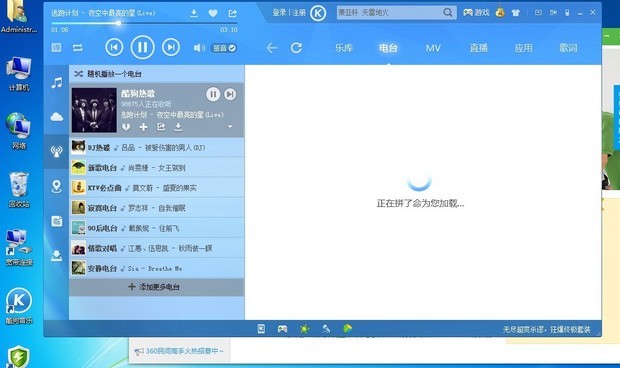Select the 情歌对唱 station row
620x368 pixels.
click(x=157, y=248)
